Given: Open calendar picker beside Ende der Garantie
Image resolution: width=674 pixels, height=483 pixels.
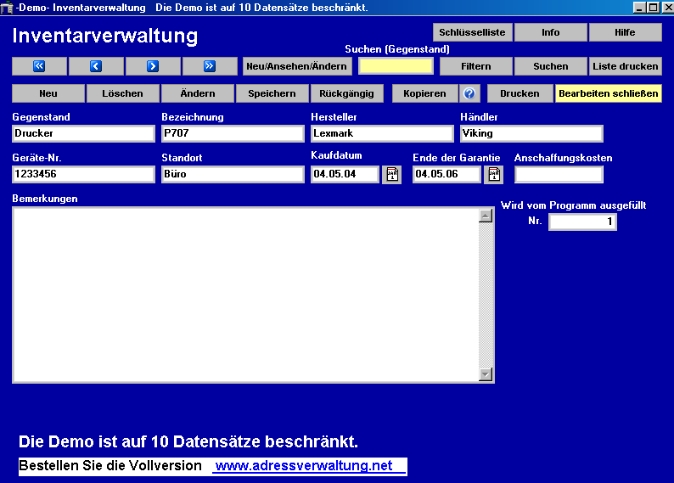Looking at the screenshot, I should click(x=494, y=174).
